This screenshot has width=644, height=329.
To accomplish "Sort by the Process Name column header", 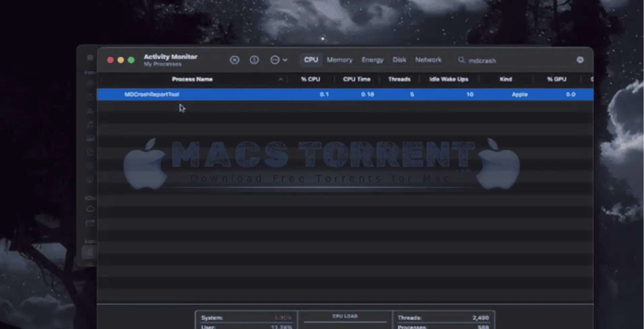I will (192, 79).
